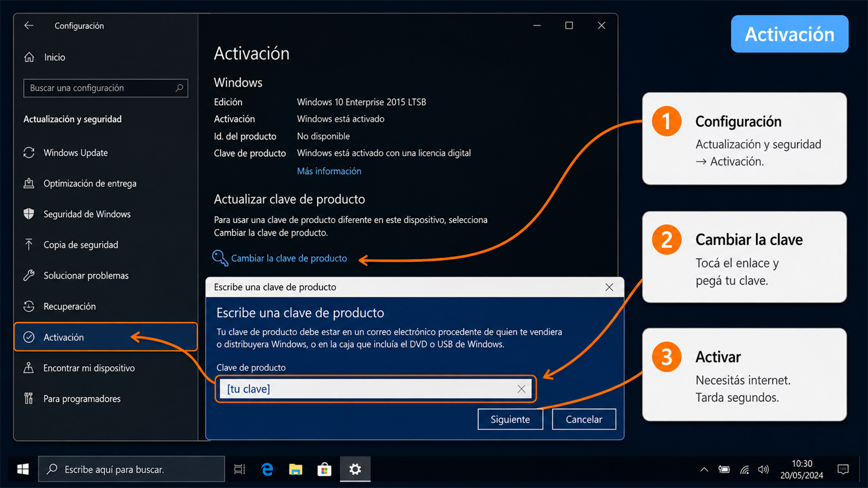Minimize the Configuración window

[x=537, y=25]
